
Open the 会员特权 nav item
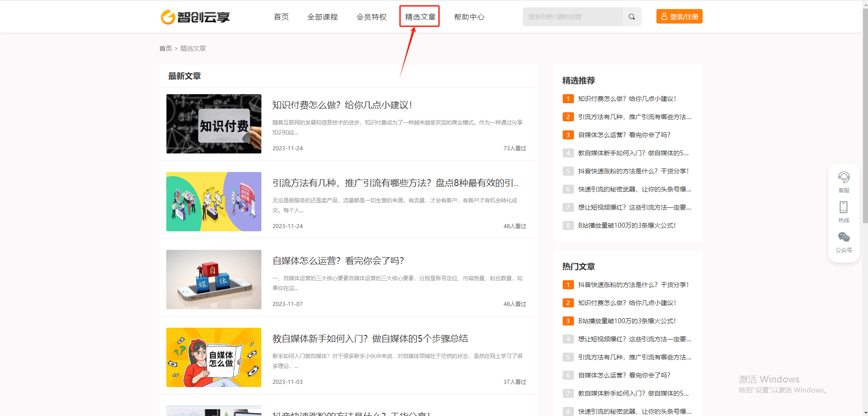tap(371, 17)
